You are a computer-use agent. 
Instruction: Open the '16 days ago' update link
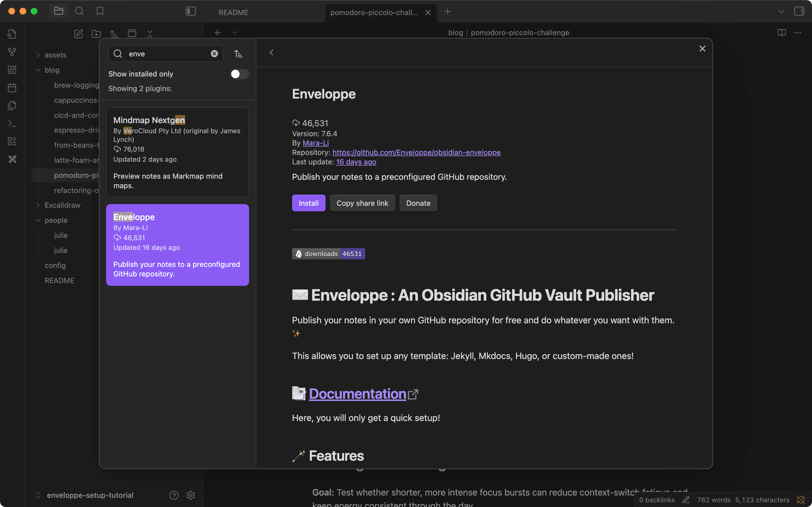pyautogui.click(x=356, y=162)
